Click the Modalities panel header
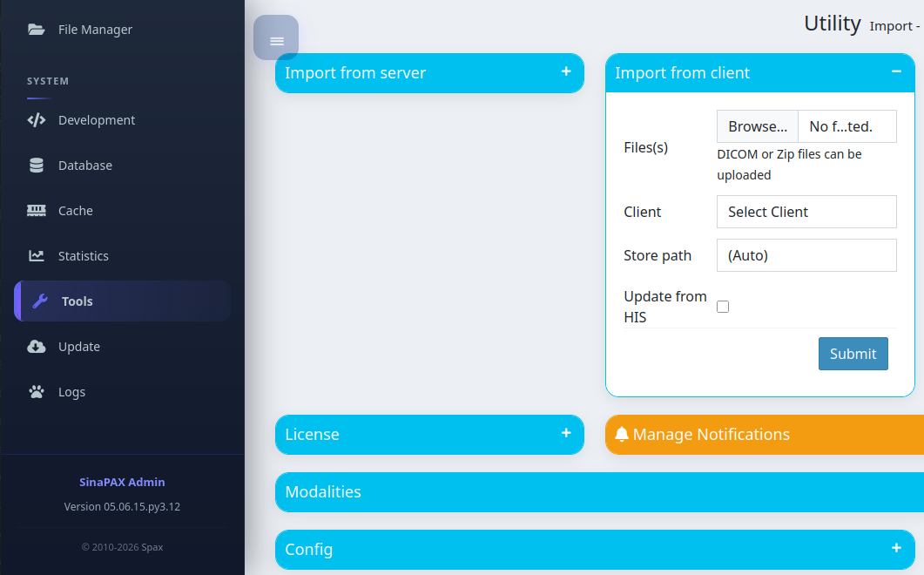 [599, 492]
